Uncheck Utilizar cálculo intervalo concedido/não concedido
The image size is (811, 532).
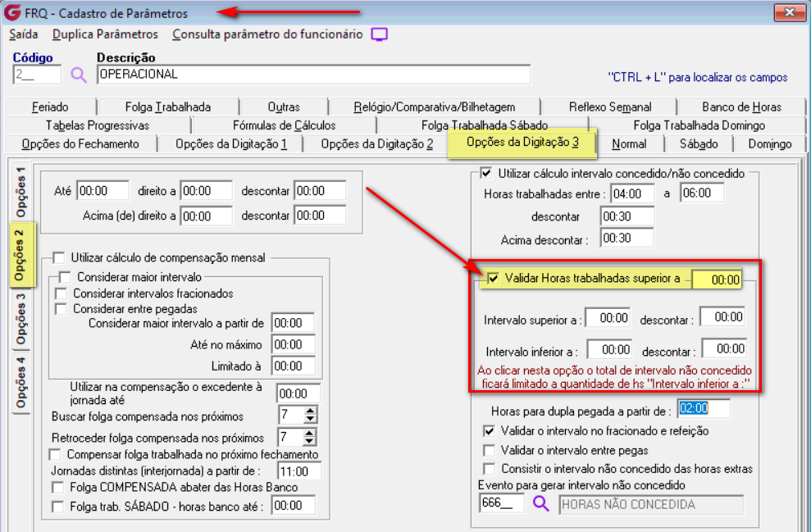486,173
